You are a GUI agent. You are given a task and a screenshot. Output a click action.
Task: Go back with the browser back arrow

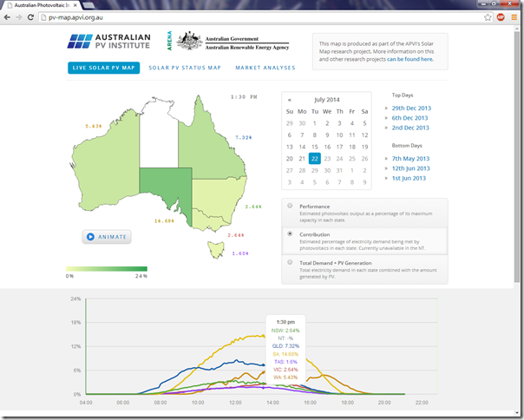[x=7, y=17]
